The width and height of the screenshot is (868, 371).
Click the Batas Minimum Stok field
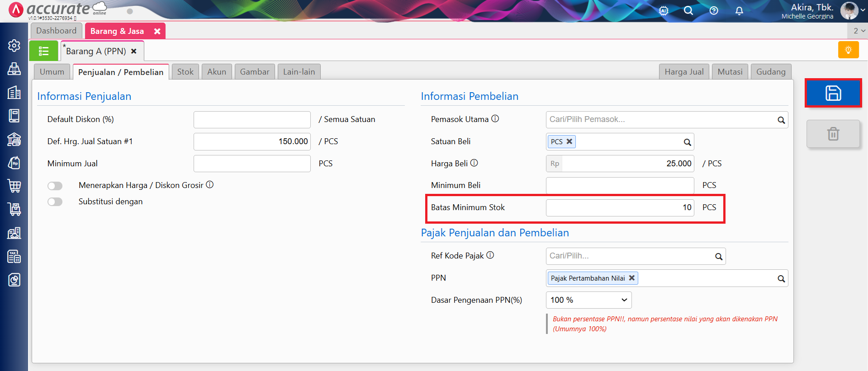pos(619,208)
